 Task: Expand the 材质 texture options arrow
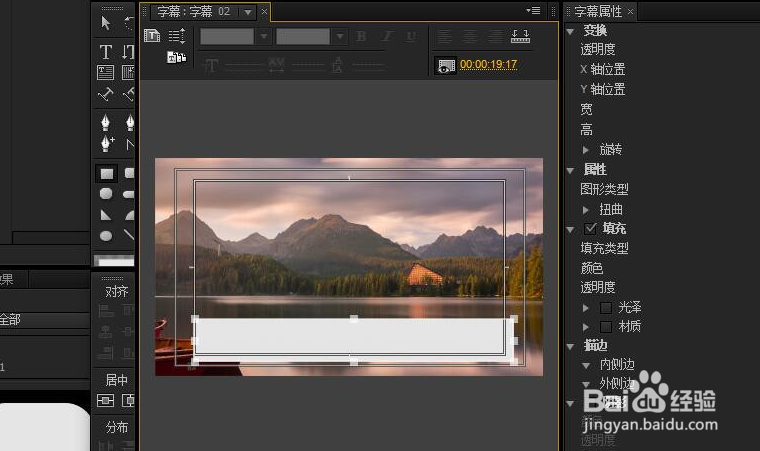click(586, 327)
